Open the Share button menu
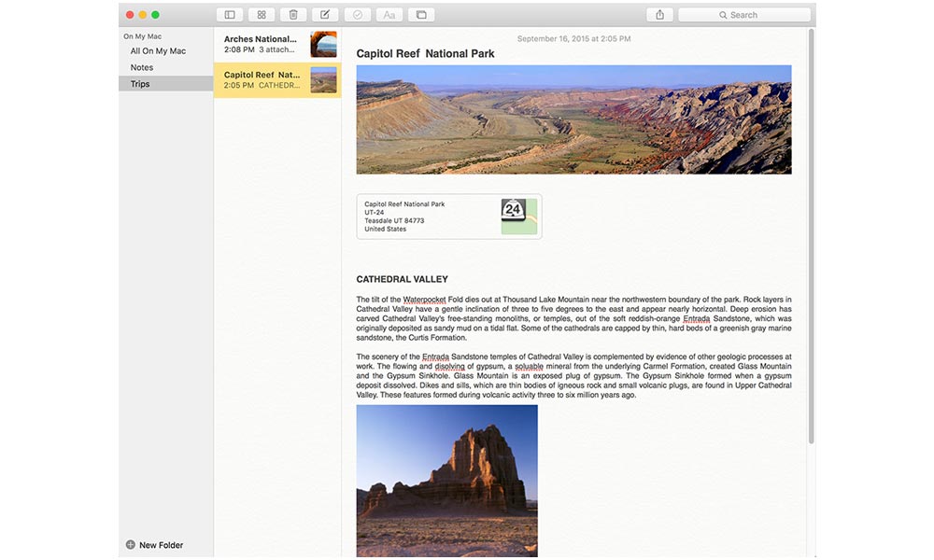This screenshot has height=560, width=934. [x=659, y=15]
